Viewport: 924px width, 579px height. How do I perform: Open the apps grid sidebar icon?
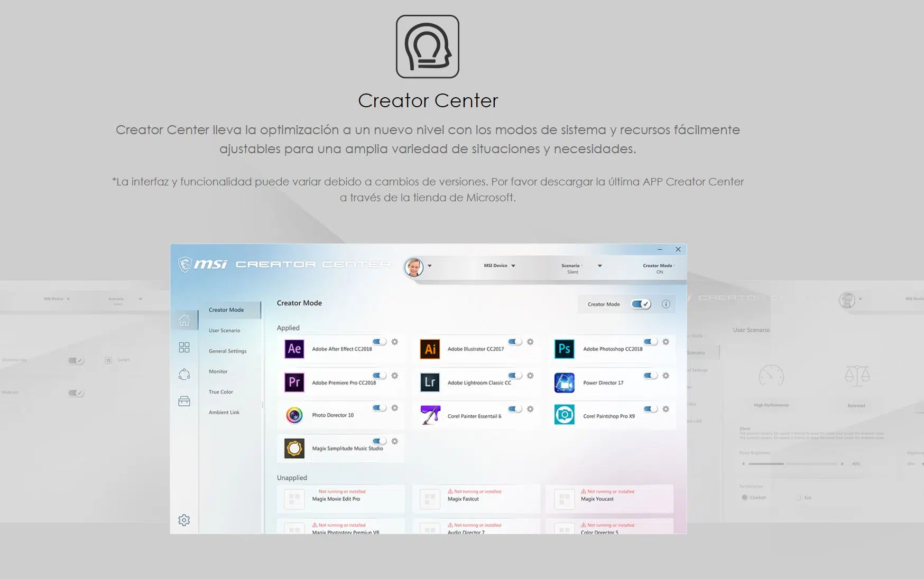pos(184,347)
